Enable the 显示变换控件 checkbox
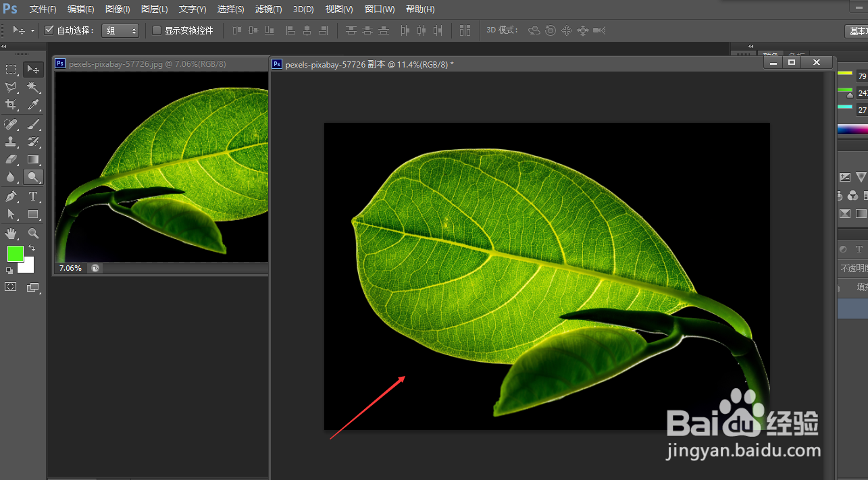 (x=157, y=30)
